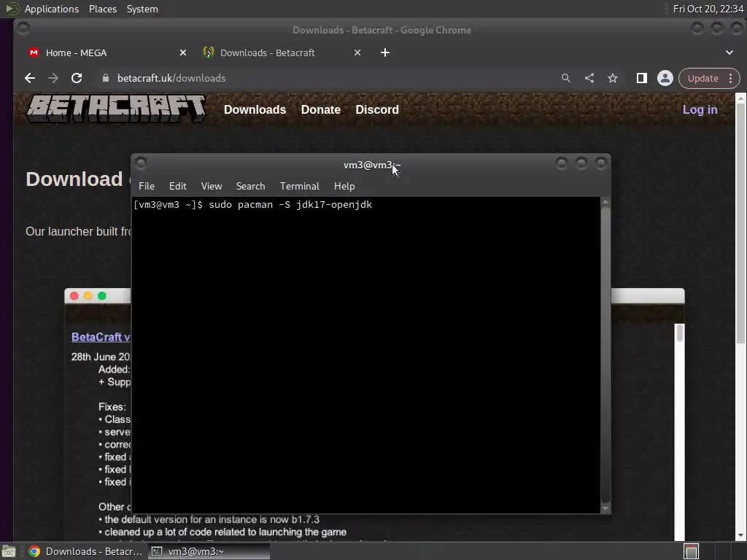The image size is (747, 560).
Task: Close the Home - MEGA tab
Action: pos(183,52)
